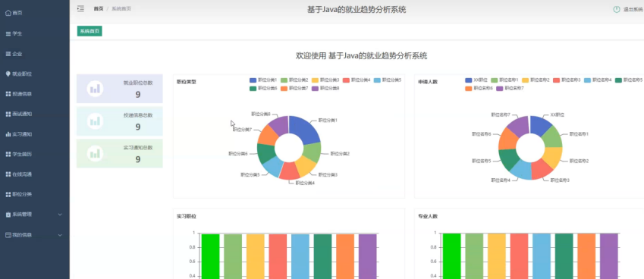Image resolution: width=644 pixels, height=279 pixels.
Task: Click the power icon beside 退出系统
Action: pos(616,9)
